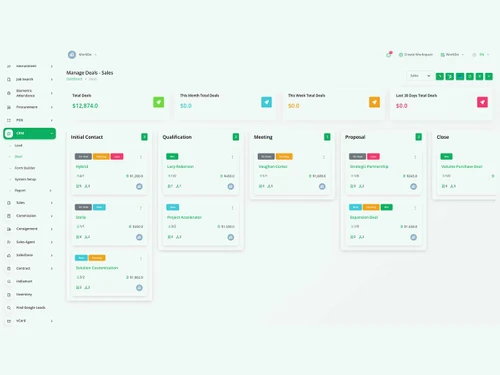500x375 pixels.
Task: Click Create Workspace button
Action: coord(416,55)
